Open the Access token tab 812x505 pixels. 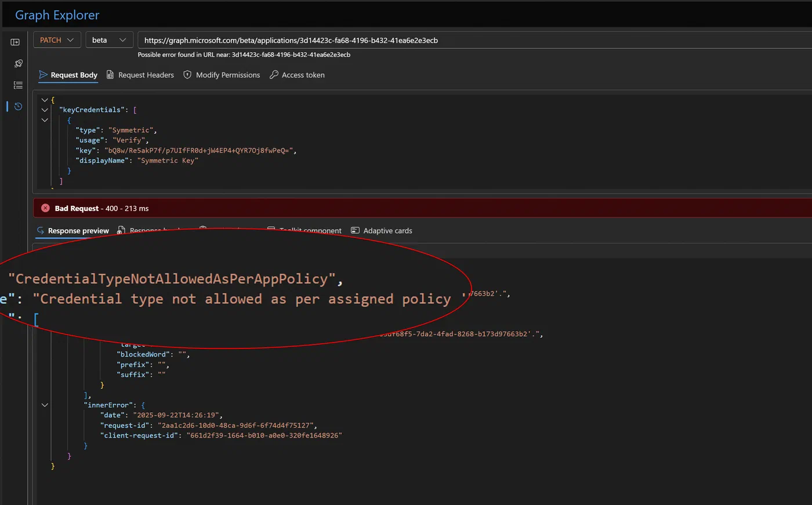click(x=297, y=75)
